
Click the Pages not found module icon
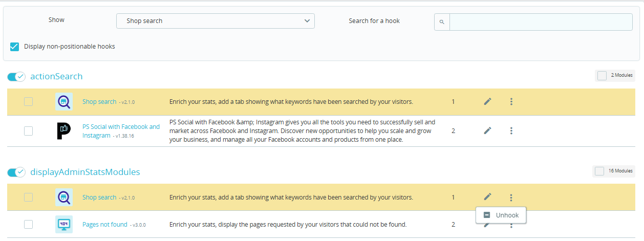63,224
